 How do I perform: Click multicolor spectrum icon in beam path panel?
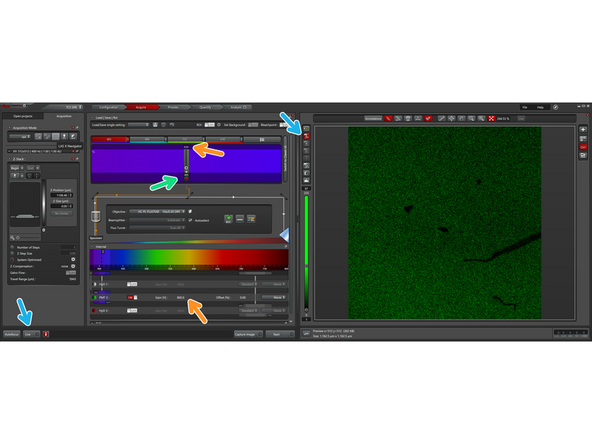pos(251,219)
